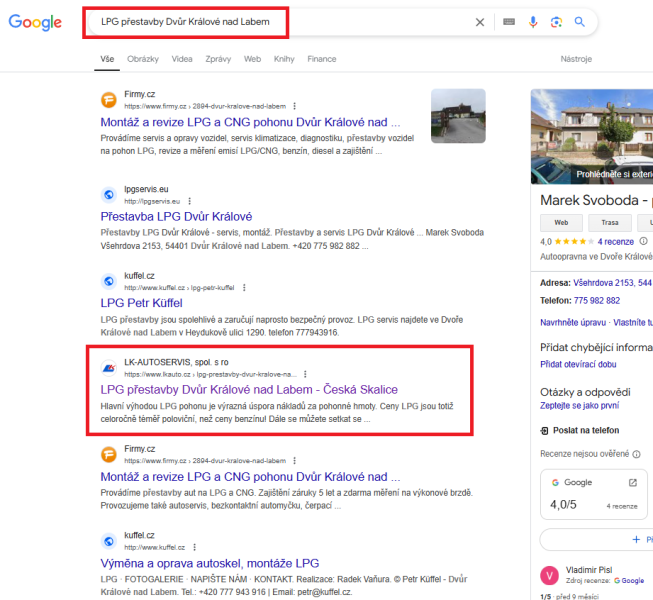Screen dimensions: 653x600
Task: Open second Firmy.cz result options menu
Action: [x=294, y=461]
